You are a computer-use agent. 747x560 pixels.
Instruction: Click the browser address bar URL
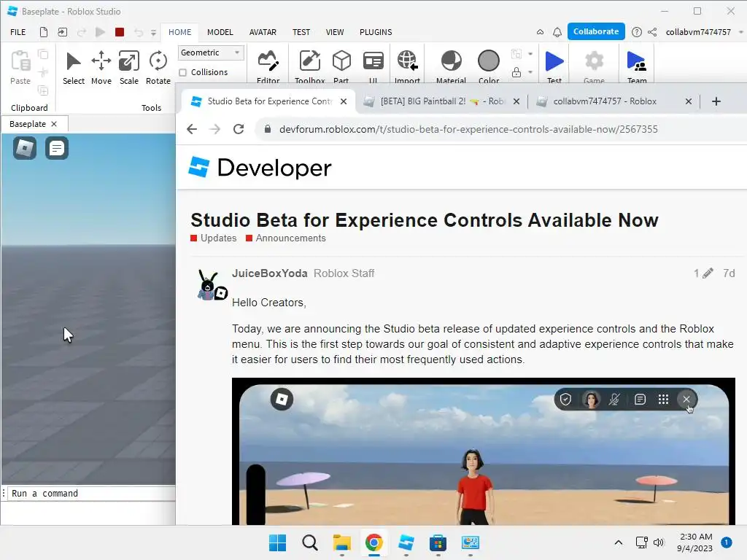(468, 129)
